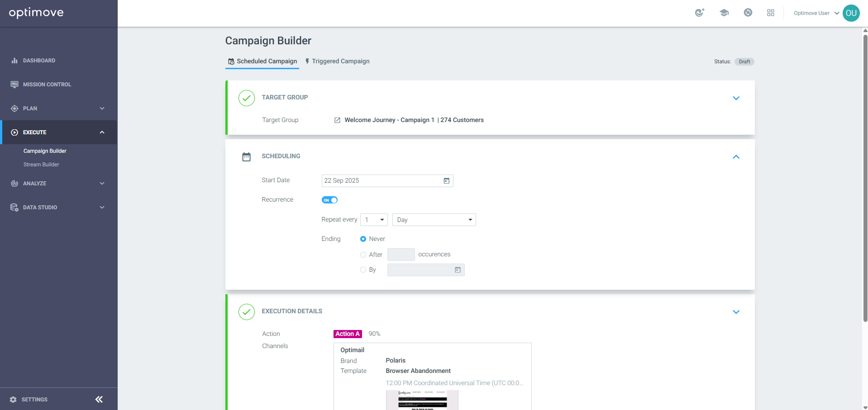
Task: Click the email template preview thumbnail
Action: coord(422,400)
